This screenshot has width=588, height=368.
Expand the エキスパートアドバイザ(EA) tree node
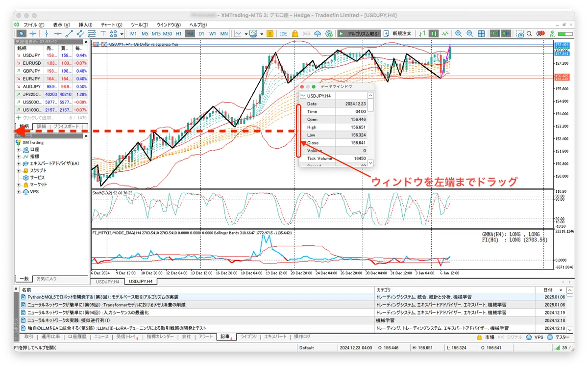point(19,163)
